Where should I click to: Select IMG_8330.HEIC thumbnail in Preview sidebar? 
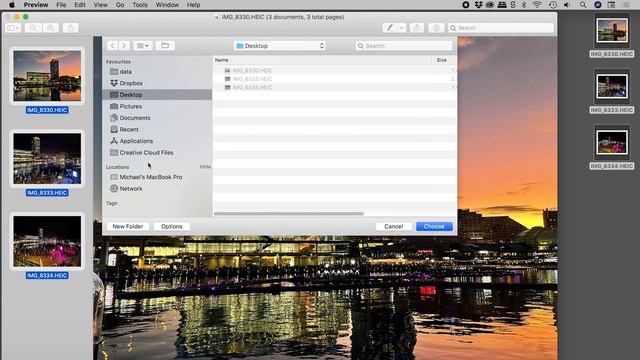point(47,76)
